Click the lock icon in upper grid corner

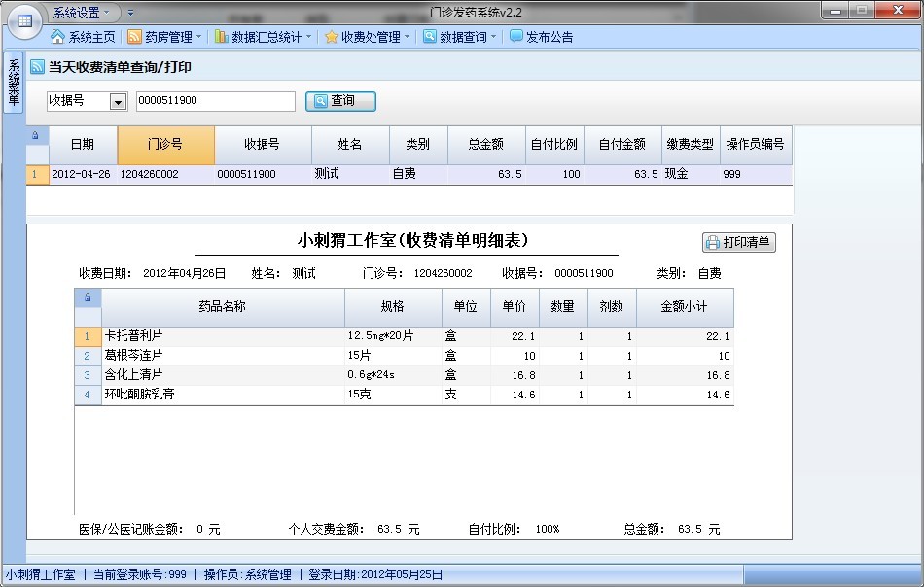(x=35, y=135)
